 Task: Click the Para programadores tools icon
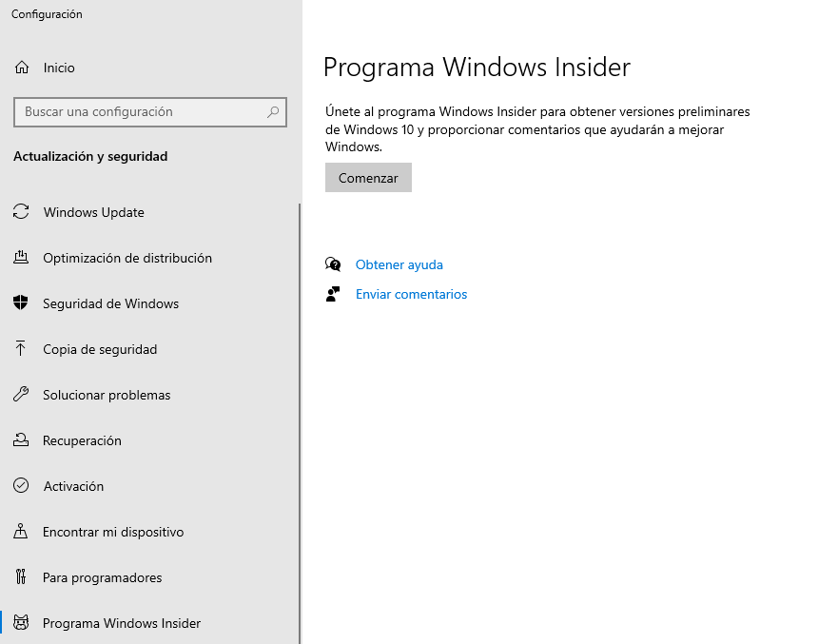(x=21, y=577)
